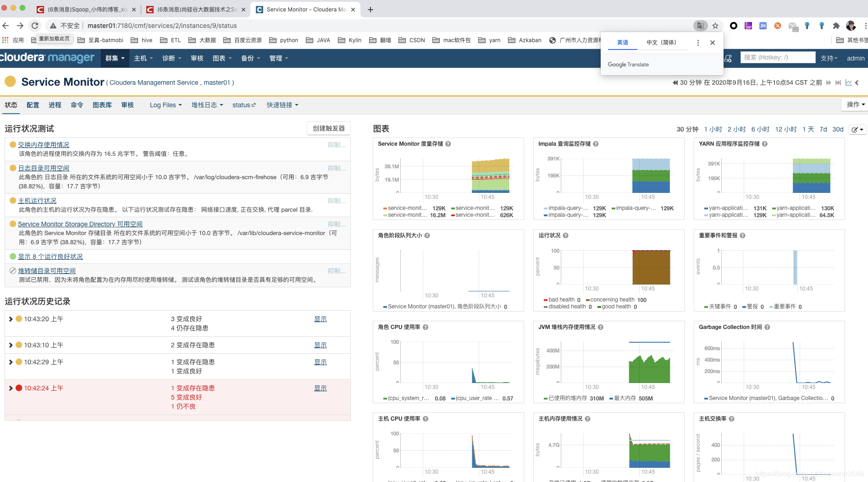868x482 pixels.
Task: Click 抑制 for 主机运行状况 test
Action: (x=337, y=201)
